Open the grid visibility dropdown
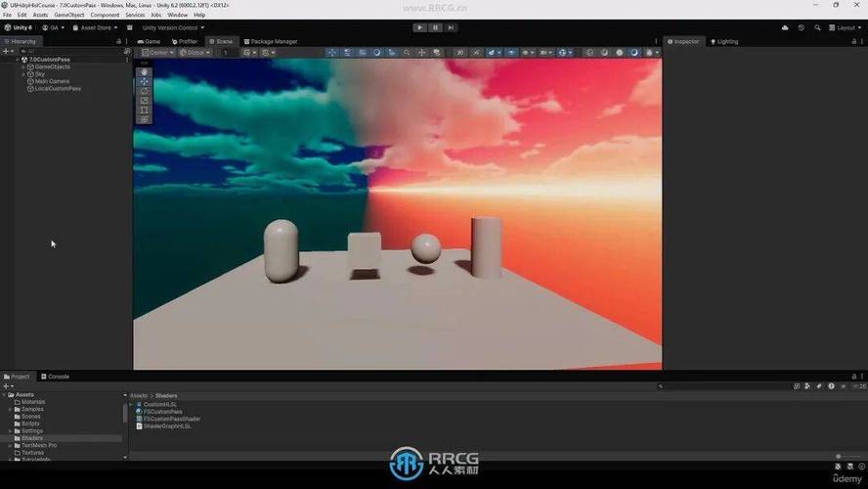Image resolution: width=868 pixels, height=489 pixels. point(249,53)
